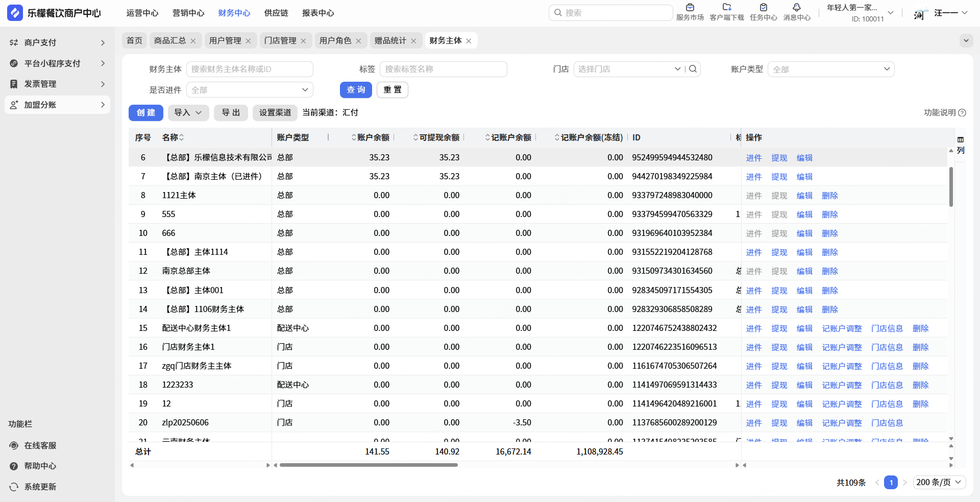Viewport: 980px width, 502px height.
Task: Click the 客户端下载 download icon
Action: [x=726, y=8]
